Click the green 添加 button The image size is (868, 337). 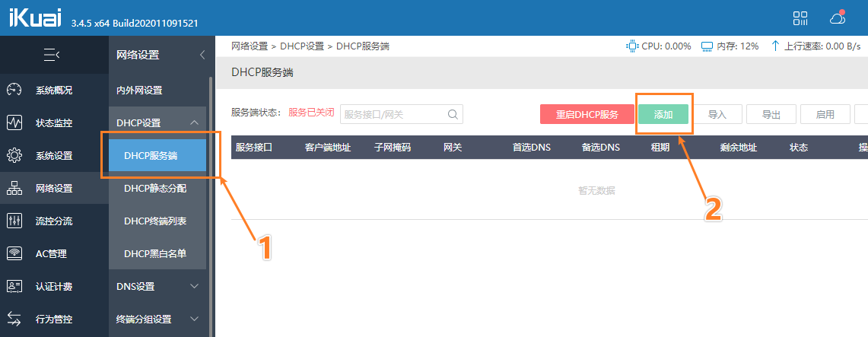[x=663, y=115]
